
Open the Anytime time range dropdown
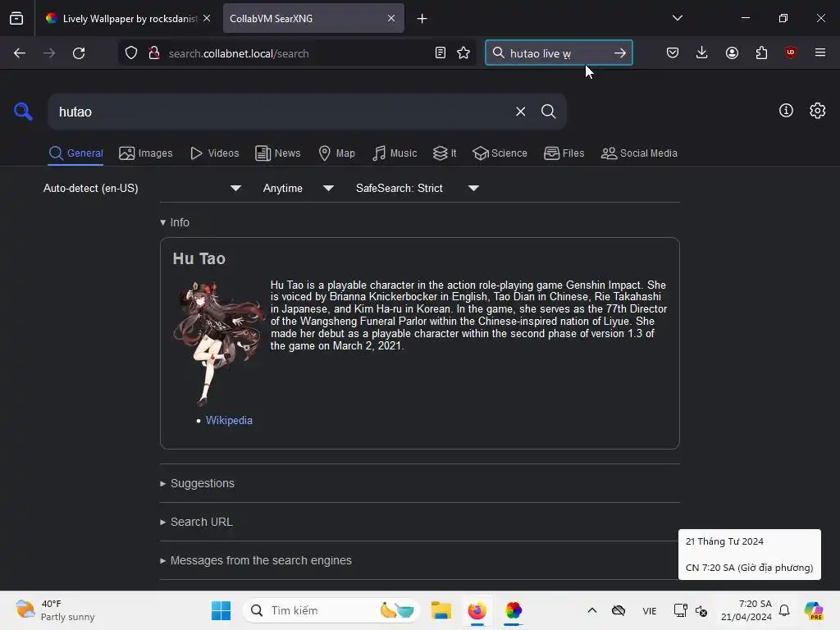(x=299, y=188)
